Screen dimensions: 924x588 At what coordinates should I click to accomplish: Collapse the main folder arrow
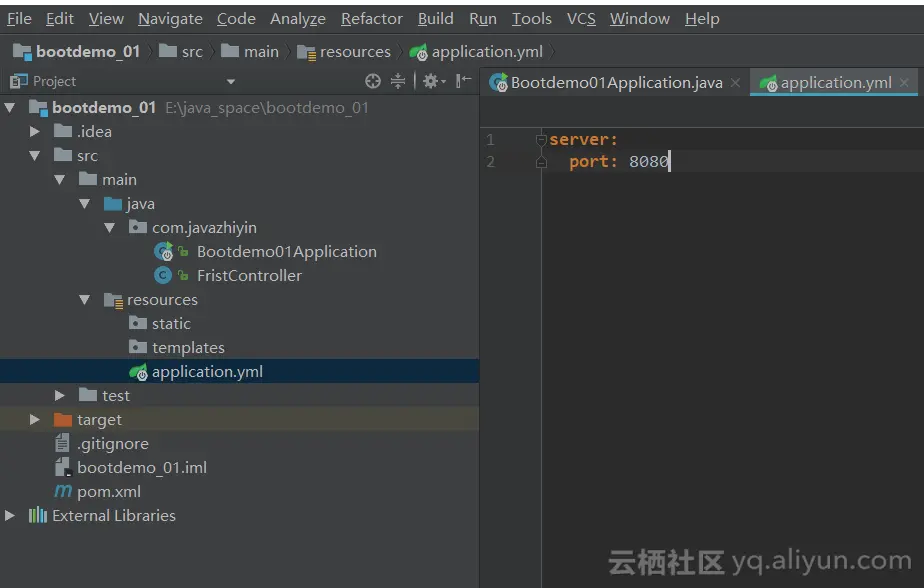(x=60, y=180)
